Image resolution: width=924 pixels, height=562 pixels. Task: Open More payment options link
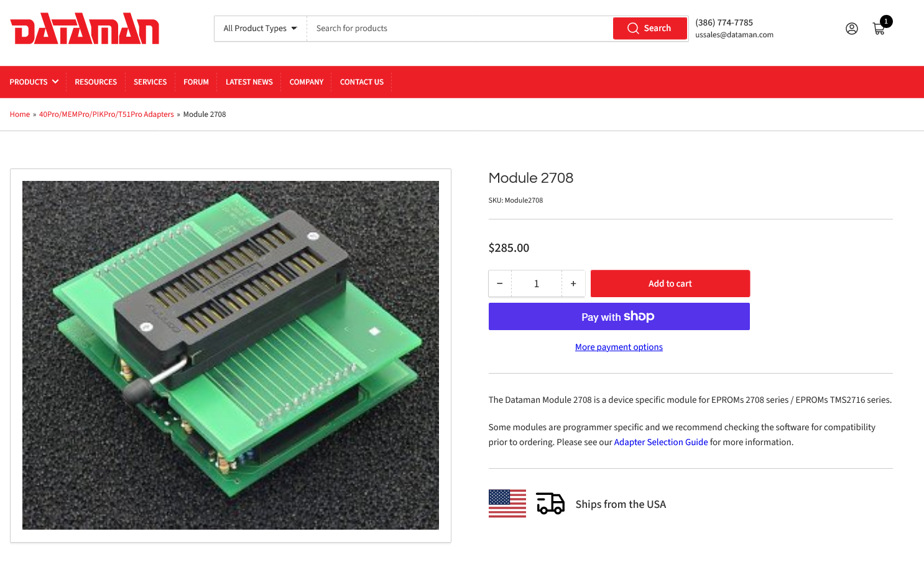pyautogui.click(x=619, y=347)
